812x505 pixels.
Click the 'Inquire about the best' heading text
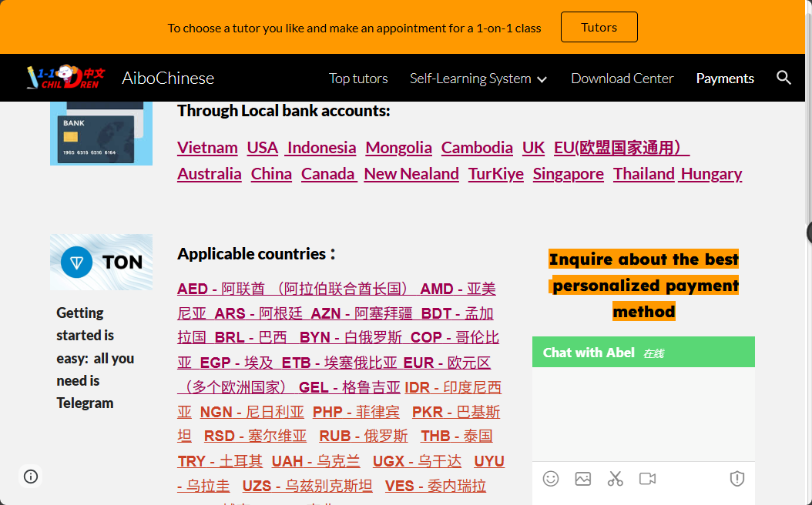click(644, 259)
